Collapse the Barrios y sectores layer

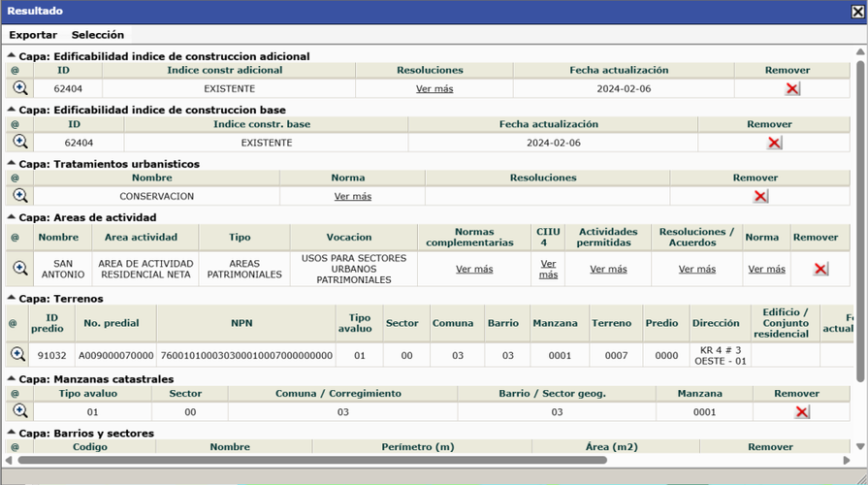[x=11, y=432]
